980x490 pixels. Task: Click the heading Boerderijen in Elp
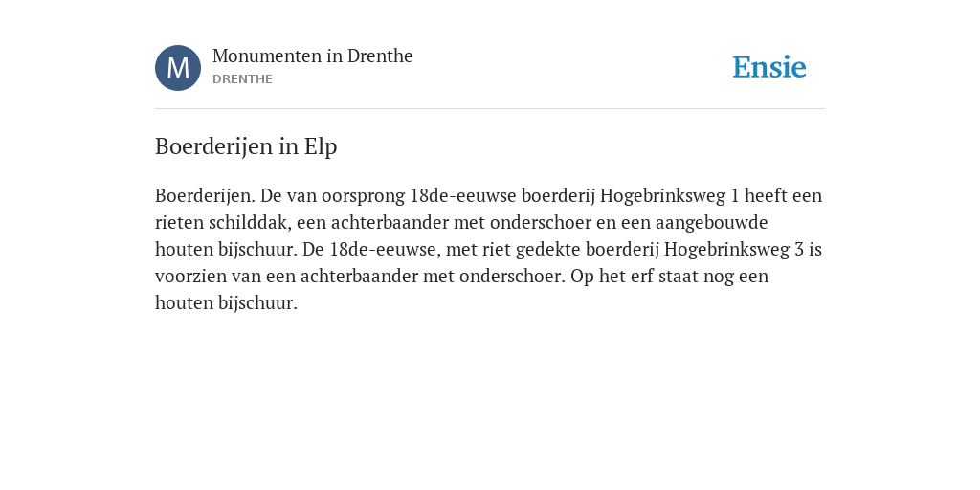tap(246, 146)
